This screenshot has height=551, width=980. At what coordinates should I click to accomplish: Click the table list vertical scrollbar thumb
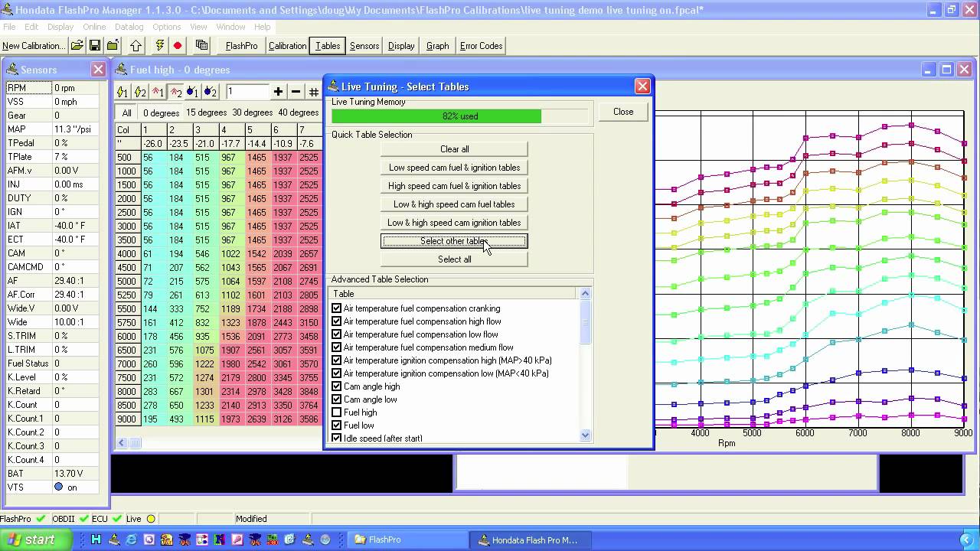(x=586, y=323)
